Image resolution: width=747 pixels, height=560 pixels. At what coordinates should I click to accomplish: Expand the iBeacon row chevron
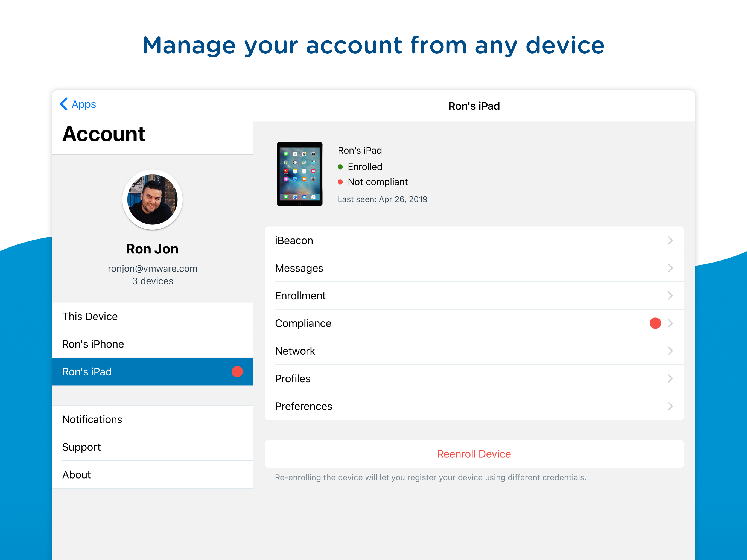click(x=670, y=240)
